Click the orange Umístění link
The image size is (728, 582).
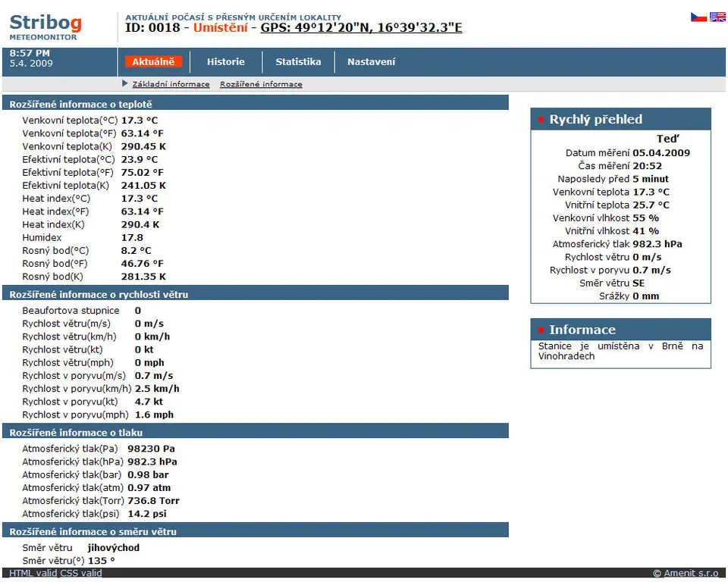220,28
